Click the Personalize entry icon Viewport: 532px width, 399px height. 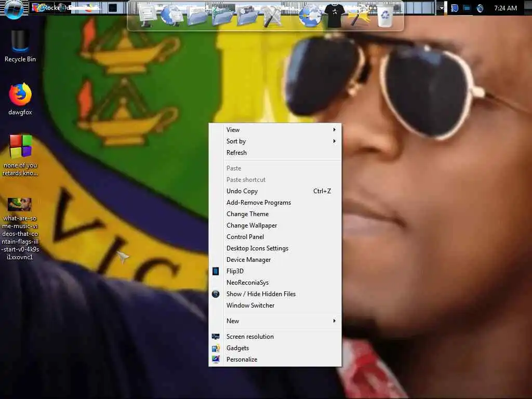(x=216, y=360)
